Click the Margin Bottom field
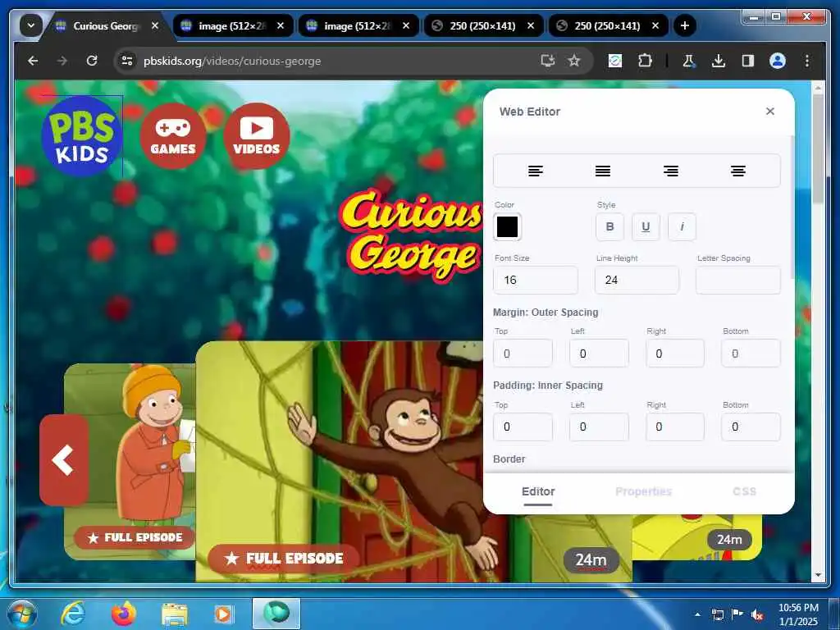 751,353
